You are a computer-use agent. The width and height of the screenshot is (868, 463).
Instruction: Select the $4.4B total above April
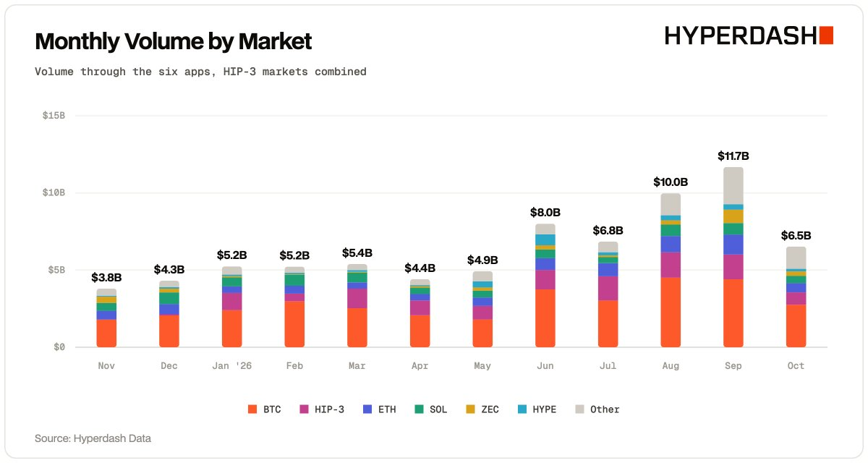[x=420, y=268]
